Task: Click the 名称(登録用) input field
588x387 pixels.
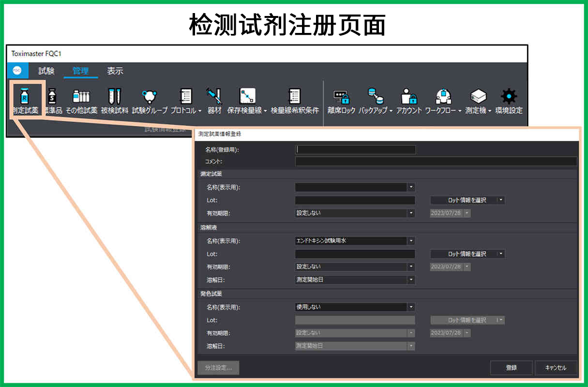Action: click(355, 150)
